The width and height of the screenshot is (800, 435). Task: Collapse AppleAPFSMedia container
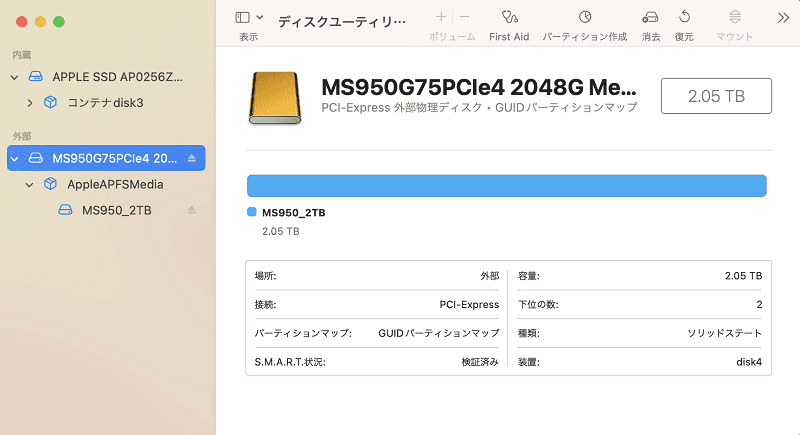[30, 185]
